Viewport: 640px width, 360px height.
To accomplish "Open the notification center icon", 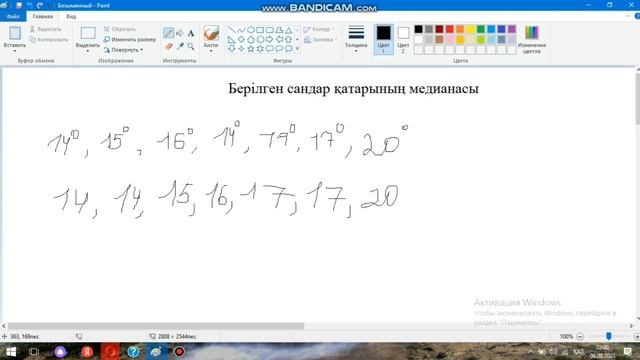I will pos(628,351).
